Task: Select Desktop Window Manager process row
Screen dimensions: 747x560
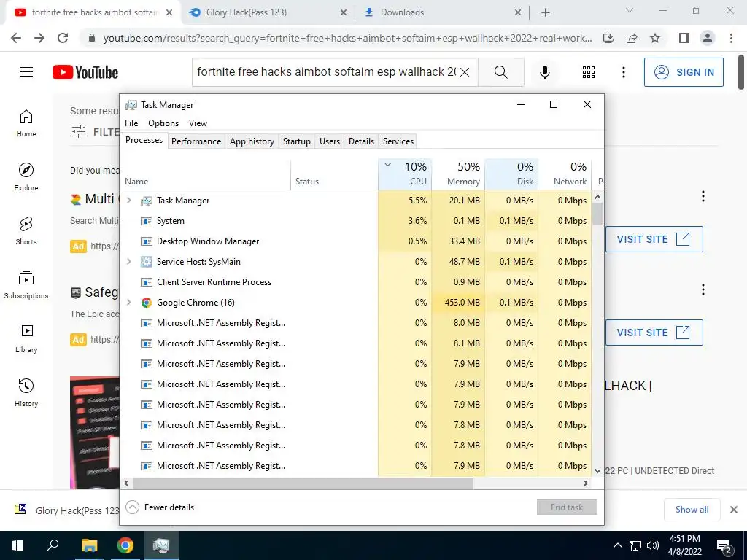Action: tap(356, 241)
